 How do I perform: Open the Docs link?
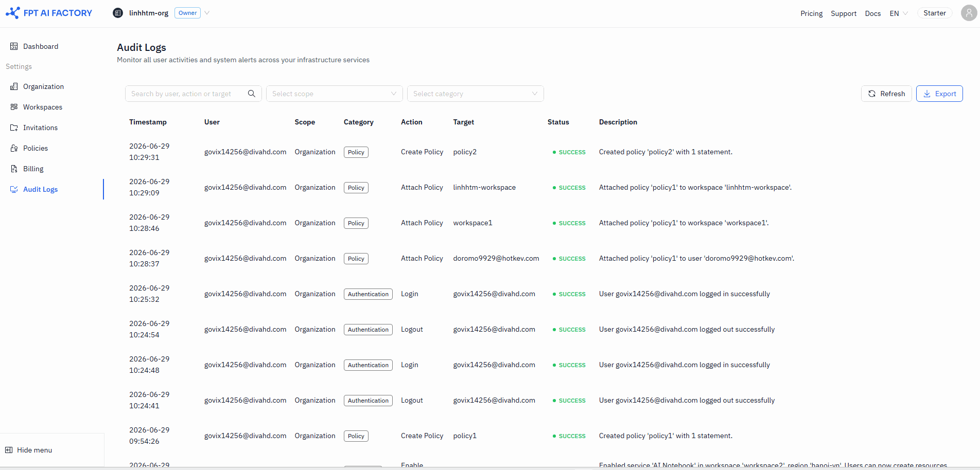click(x=873, y=13)
